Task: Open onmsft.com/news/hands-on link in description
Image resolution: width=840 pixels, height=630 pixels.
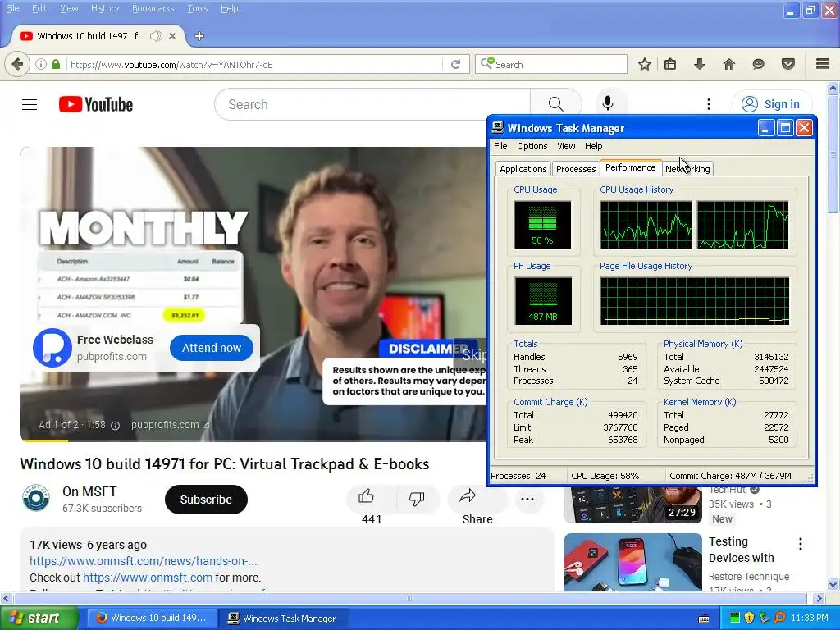Action: pos(143,561)
